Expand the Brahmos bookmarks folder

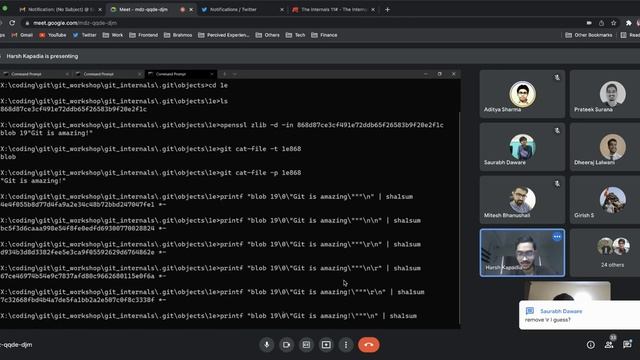(178, 35)
